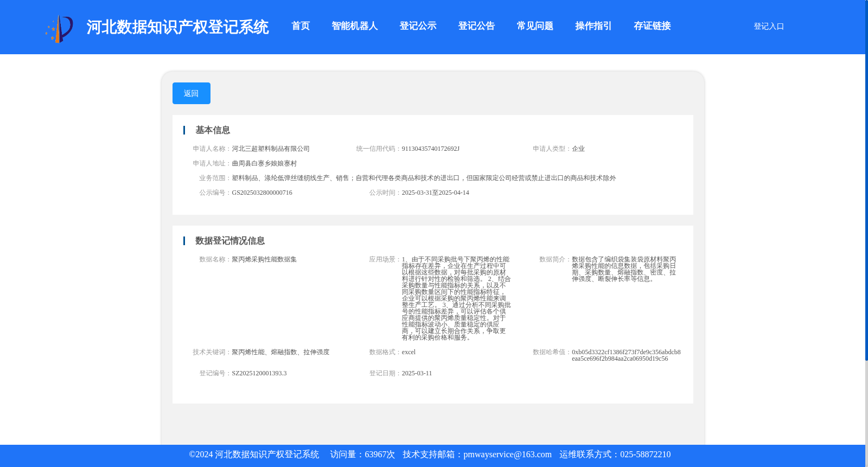Select the data hash value 0xb05d3322...

pyautogui.click(x=626, y=355)
